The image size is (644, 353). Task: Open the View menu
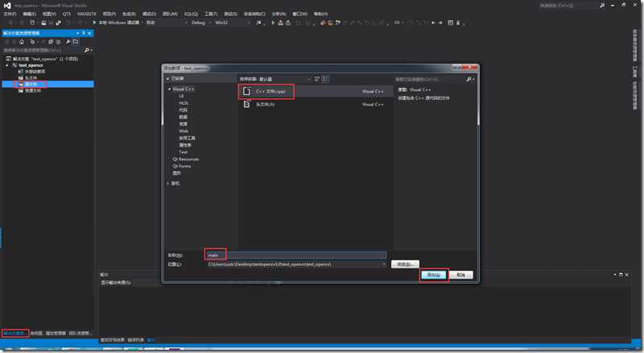[x=49, y=14]
